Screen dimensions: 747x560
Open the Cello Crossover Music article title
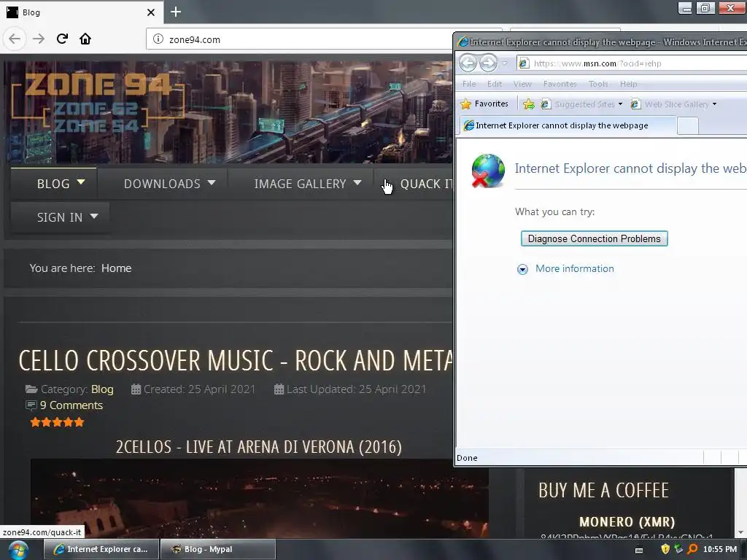(236, 360)
